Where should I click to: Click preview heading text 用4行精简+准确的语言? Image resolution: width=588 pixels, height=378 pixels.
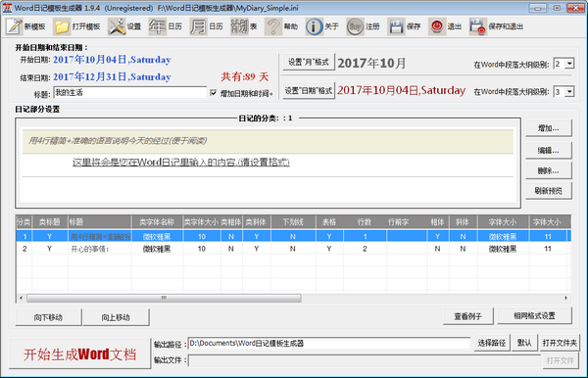118,141
